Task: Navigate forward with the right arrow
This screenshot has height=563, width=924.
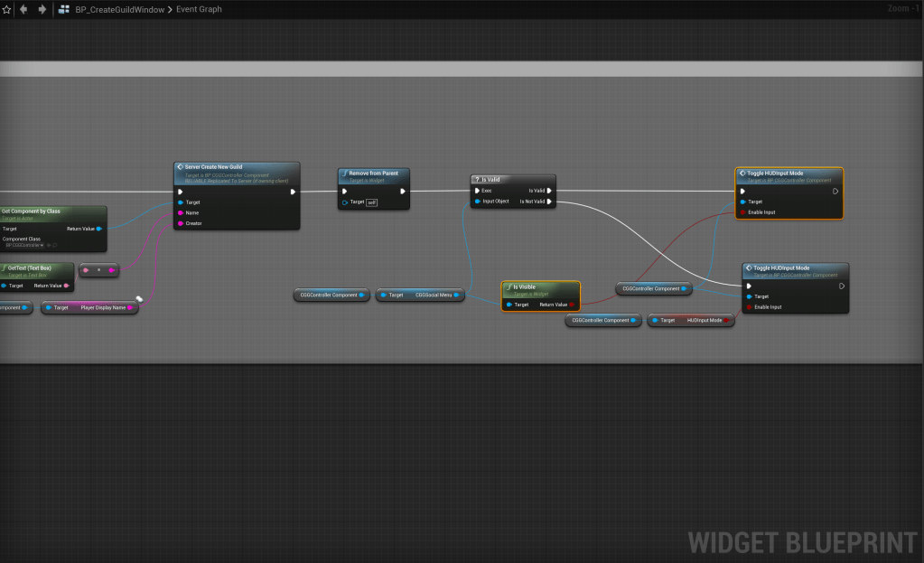Action: click(42, 9)
